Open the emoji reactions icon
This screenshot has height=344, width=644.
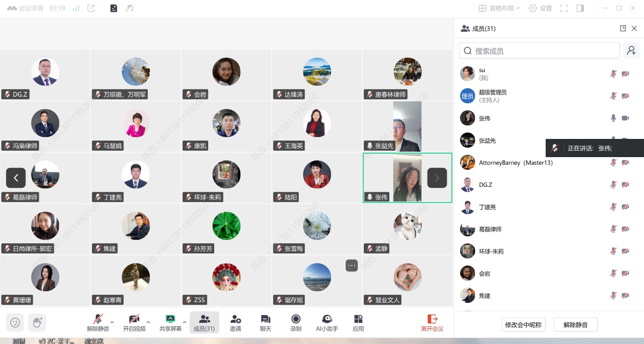click(x=15, y=323)
